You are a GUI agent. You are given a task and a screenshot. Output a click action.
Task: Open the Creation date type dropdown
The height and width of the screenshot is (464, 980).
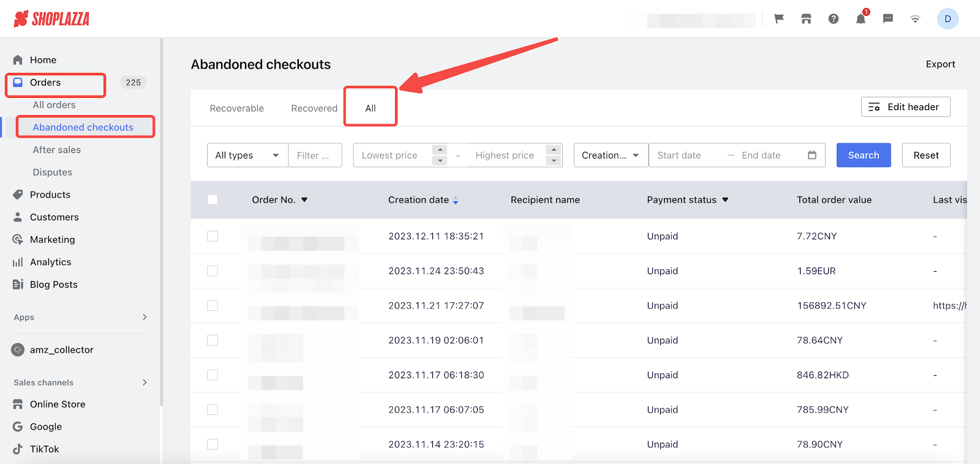(610, 155)
